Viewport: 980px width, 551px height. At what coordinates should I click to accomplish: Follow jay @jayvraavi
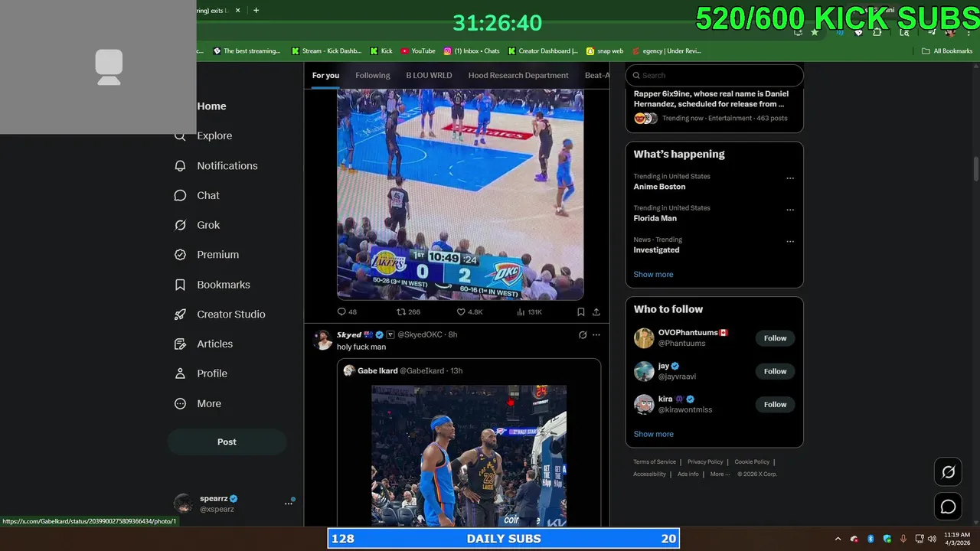[775, 371]
